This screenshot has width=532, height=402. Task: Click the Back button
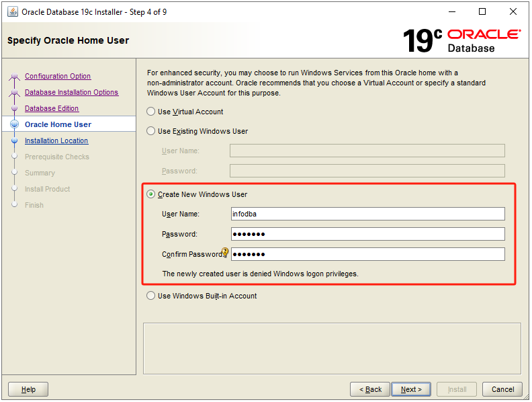pos(370,389)
